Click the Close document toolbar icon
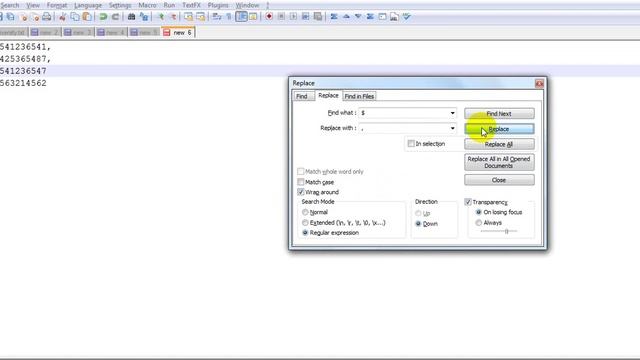The image size is (640, 360). [24, 17]
